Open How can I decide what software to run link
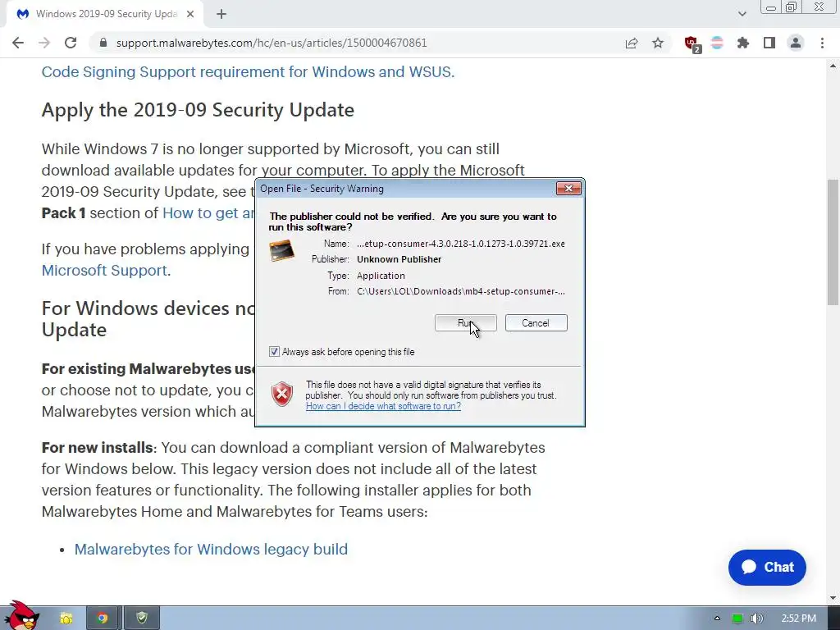 pos(384,406)
